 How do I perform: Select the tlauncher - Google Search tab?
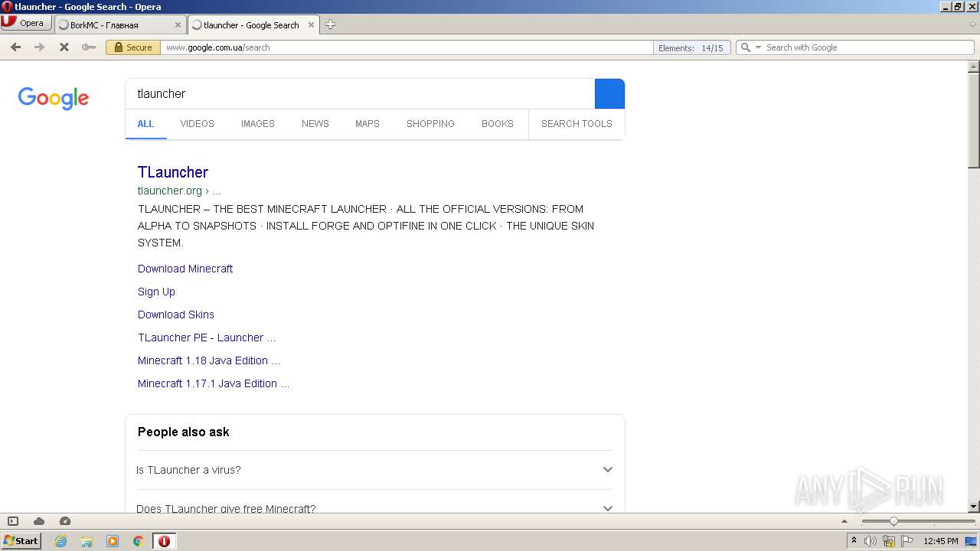253,24
